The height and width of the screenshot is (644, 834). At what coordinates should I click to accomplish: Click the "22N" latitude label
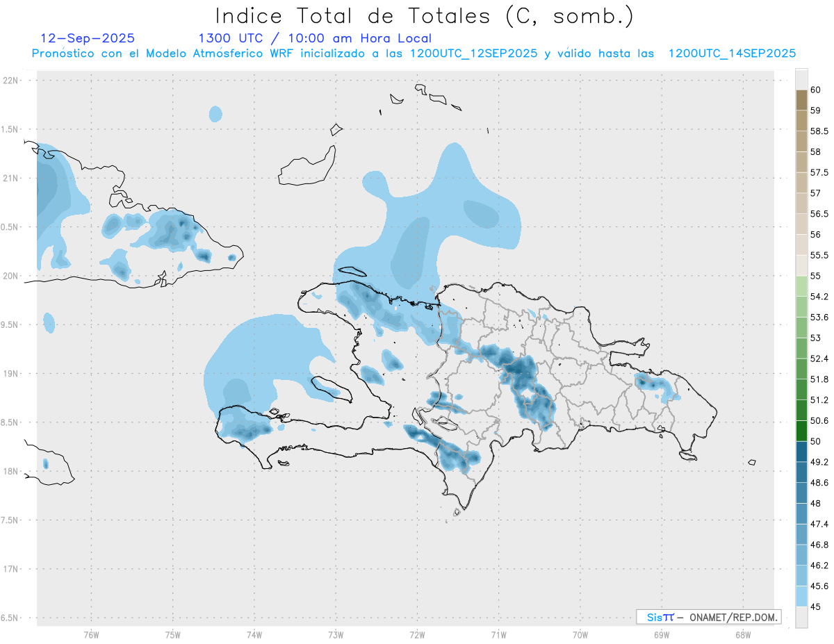(x=12, y=81)
